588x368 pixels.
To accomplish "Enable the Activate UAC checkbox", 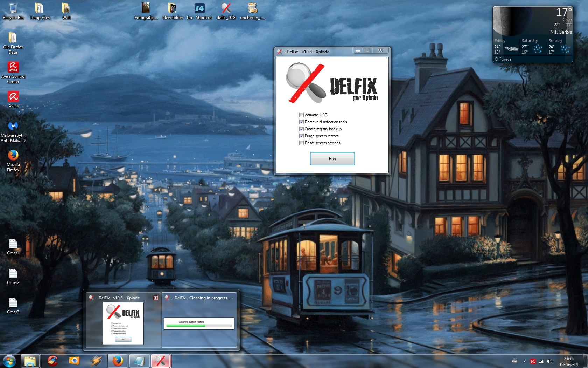I will coord(301,115).
